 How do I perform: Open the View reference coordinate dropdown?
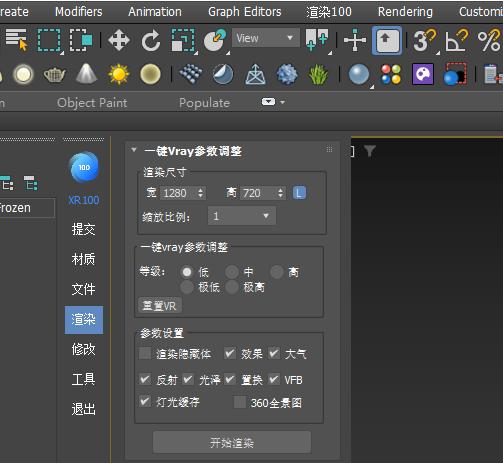266,38
